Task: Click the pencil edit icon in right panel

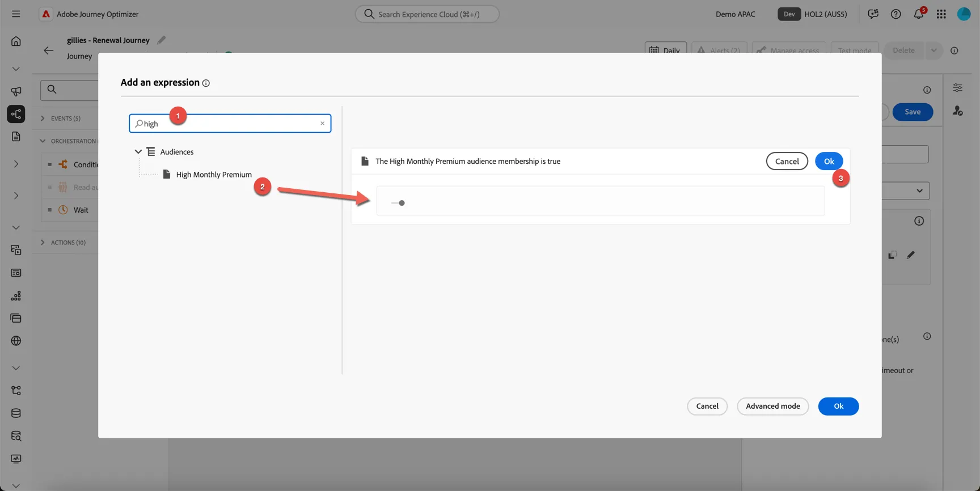Action: [910, 255]
